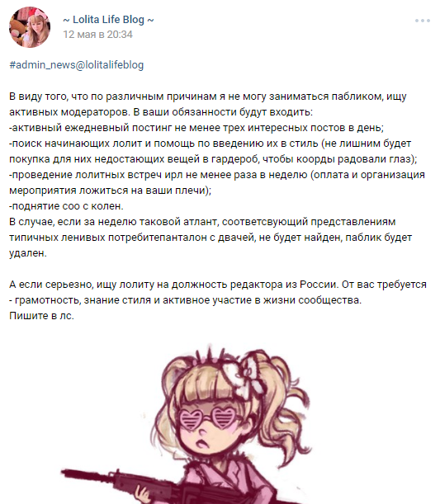Open the attached cartoon girl image

click(187, 424)
